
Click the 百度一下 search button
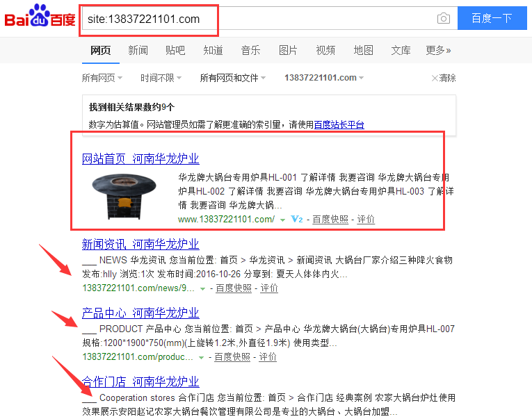(x=492, y=19)
